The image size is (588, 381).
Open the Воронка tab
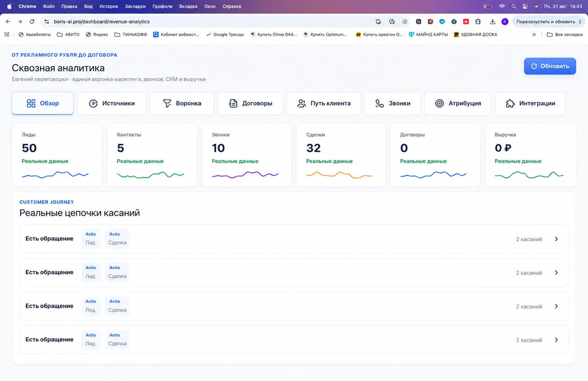click(x=182, y=103)
